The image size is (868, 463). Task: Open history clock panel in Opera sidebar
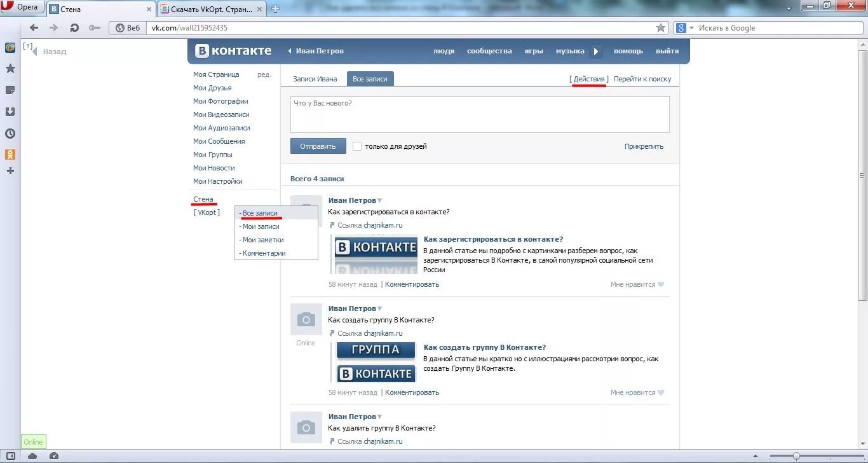[x=10, y=134]
